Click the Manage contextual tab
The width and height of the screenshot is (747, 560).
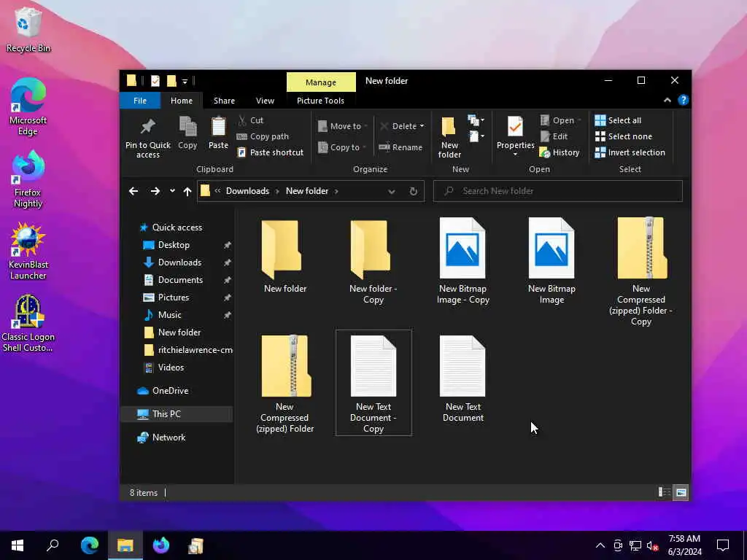321,82
